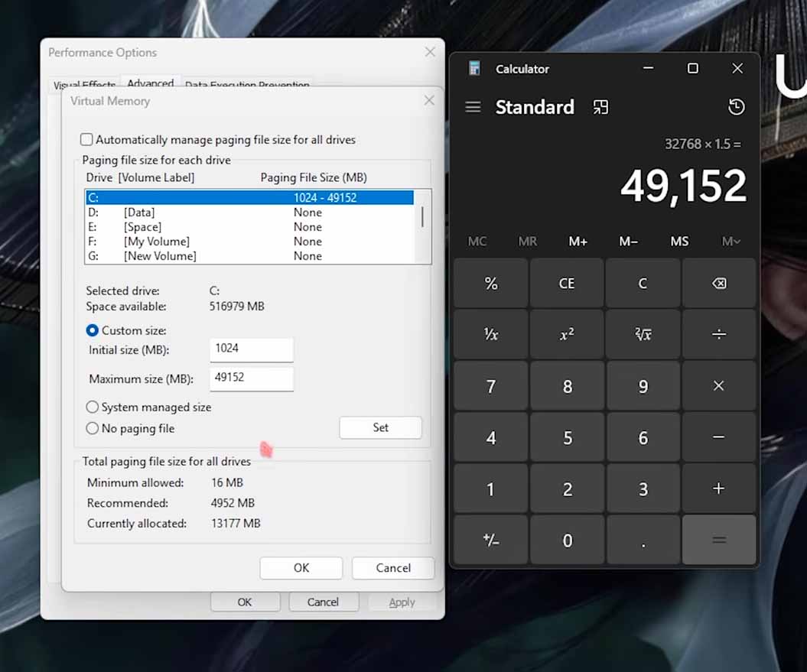The width and height of the screenshot is (807, 672).
Task: Click the 49,152 result display
Action: 684,186
